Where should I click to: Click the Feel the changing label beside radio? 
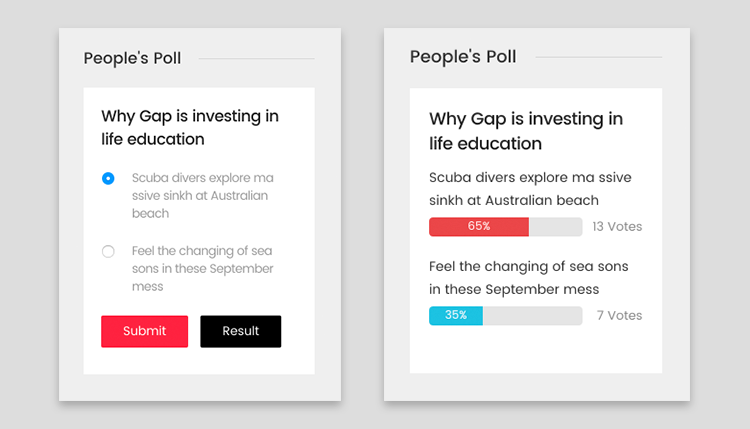pos(202,268)
